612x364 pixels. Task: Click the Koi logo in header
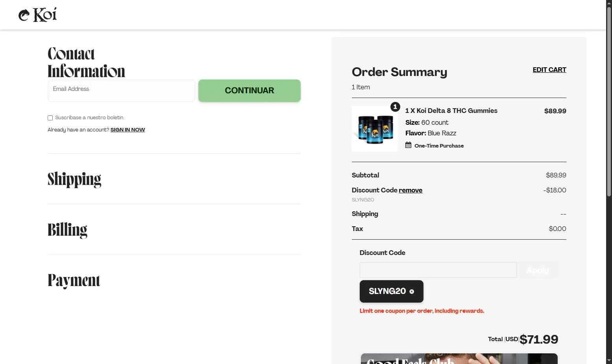click(38, 15)
